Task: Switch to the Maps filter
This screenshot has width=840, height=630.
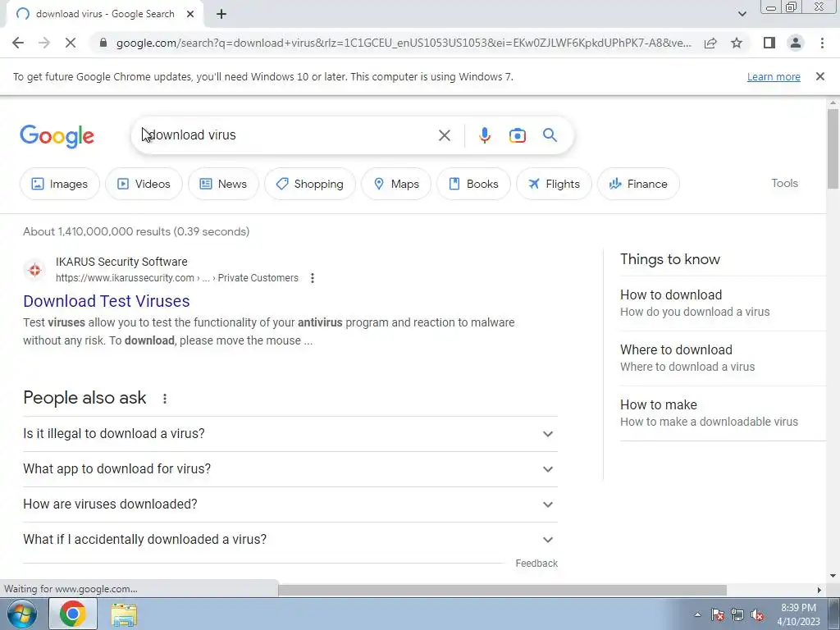Action: pyautogui.click(x=396, y=184)
